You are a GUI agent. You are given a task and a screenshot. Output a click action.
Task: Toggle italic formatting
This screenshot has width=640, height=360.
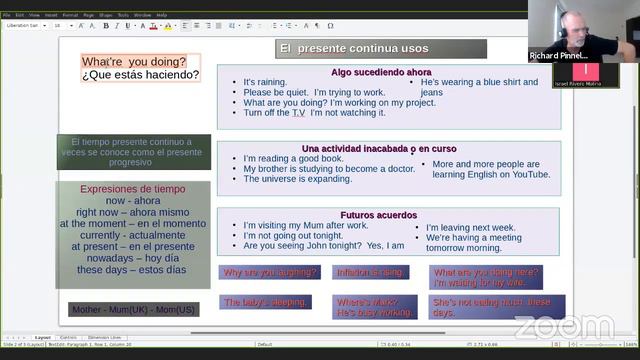point(117,26)
